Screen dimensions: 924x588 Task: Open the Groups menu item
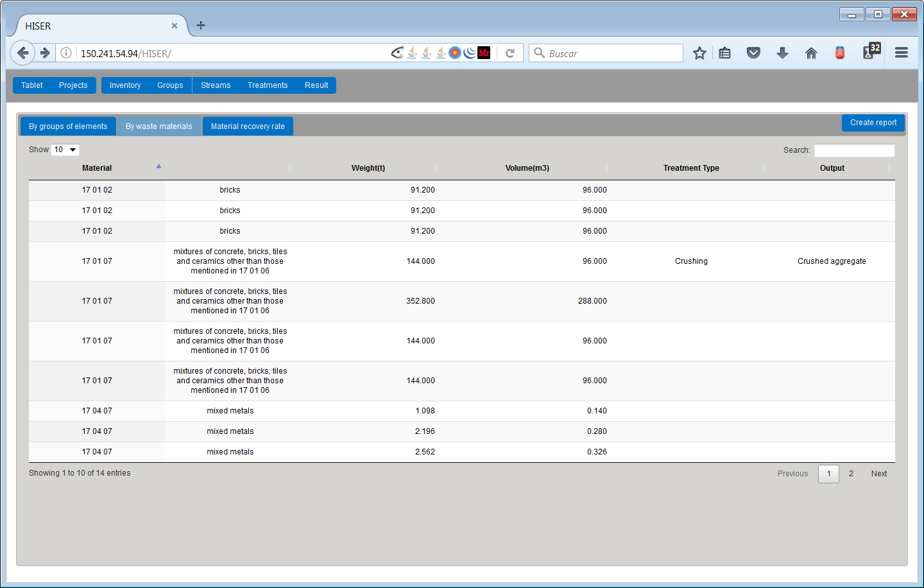(170, 85)
